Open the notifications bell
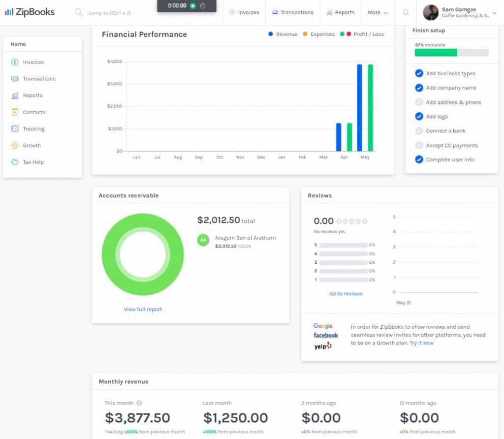504x439 pixels. [406, 12]
